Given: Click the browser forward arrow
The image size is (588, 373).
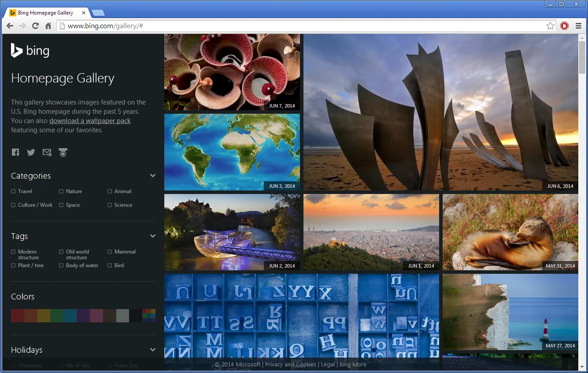Looking at the screenshot, I should tap(22, 26).
